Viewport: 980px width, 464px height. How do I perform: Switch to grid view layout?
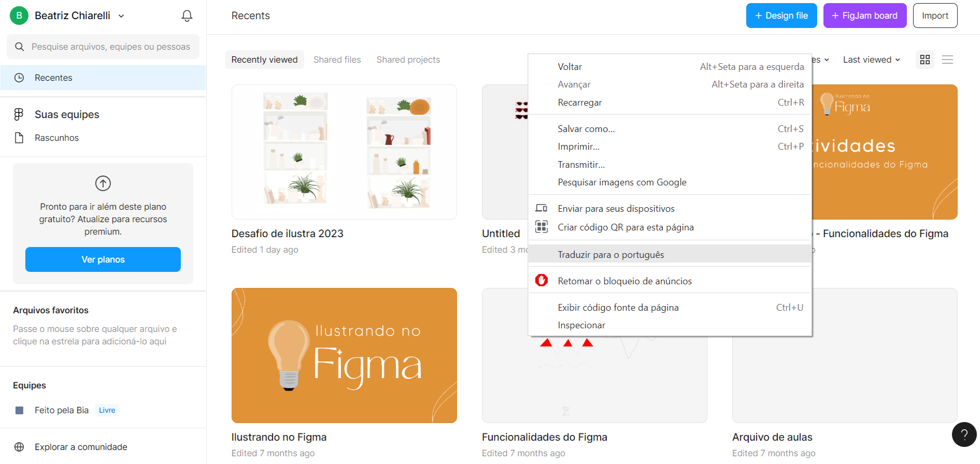click(x=925, y=60)
